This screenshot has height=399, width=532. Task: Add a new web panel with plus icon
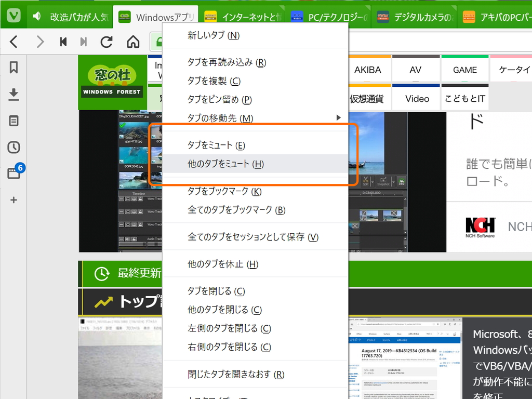[x=14, y=199]
